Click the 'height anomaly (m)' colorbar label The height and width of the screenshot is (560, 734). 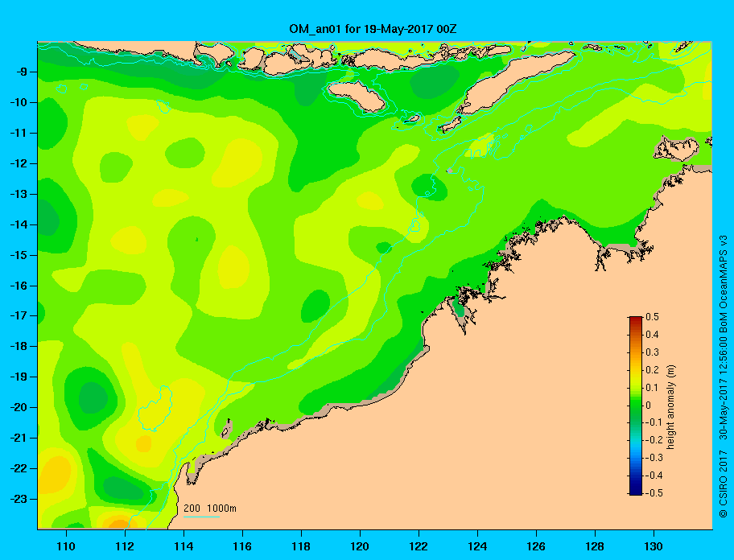pos(671,407)
